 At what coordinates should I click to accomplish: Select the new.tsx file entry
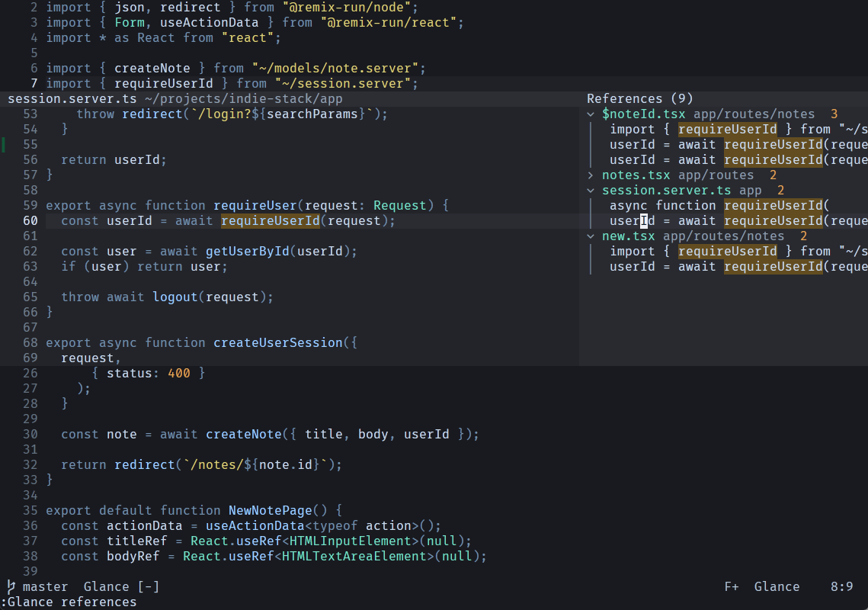click(628, 236)
